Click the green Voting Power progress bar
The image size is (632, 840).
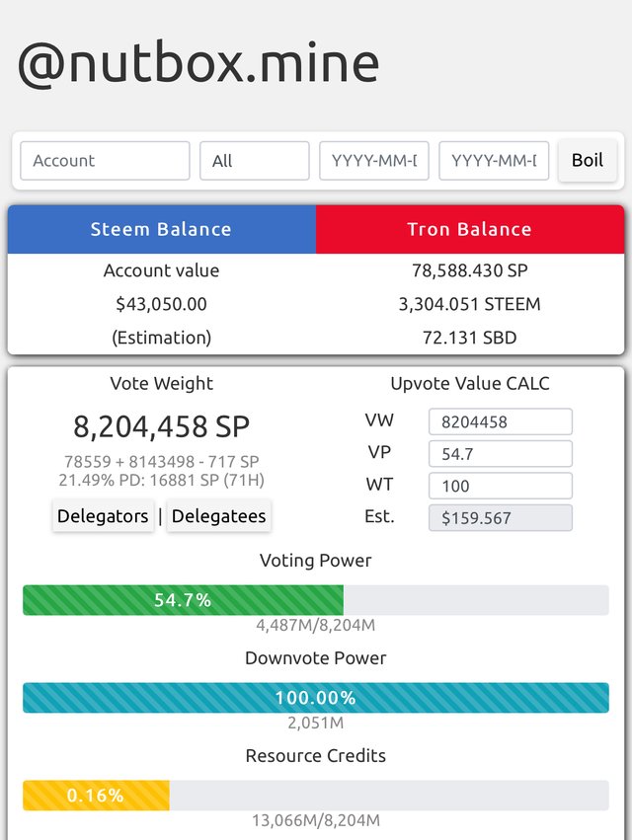point(183,600)
